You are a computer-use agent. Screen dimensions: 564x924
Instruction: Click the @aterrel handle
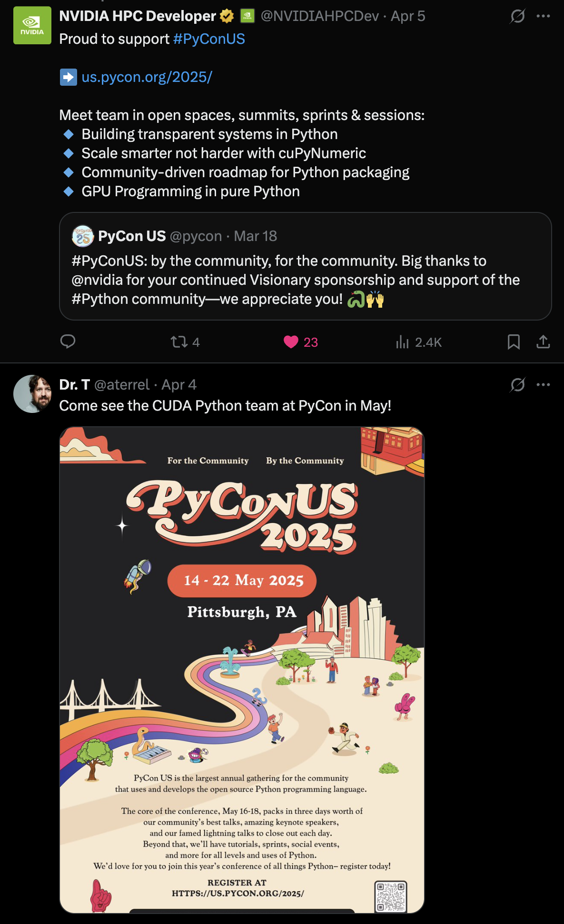[x=122, y=385]
